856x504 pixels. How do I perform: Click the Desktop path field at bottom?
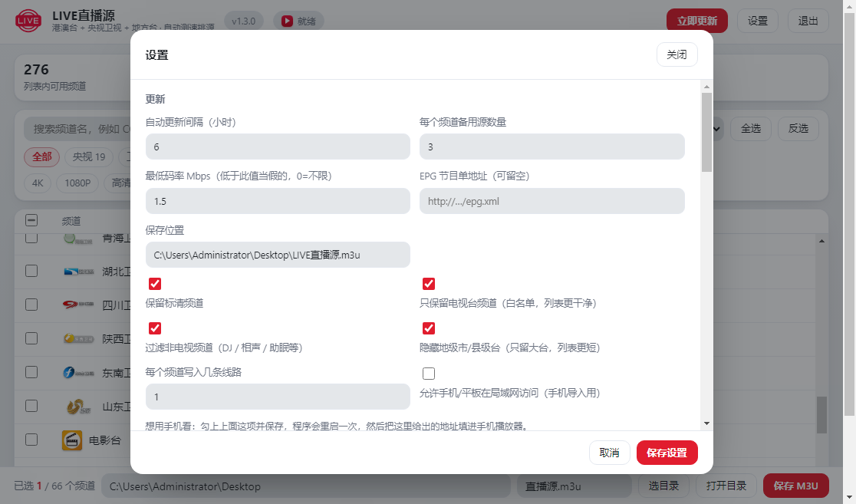click(306, 486)
